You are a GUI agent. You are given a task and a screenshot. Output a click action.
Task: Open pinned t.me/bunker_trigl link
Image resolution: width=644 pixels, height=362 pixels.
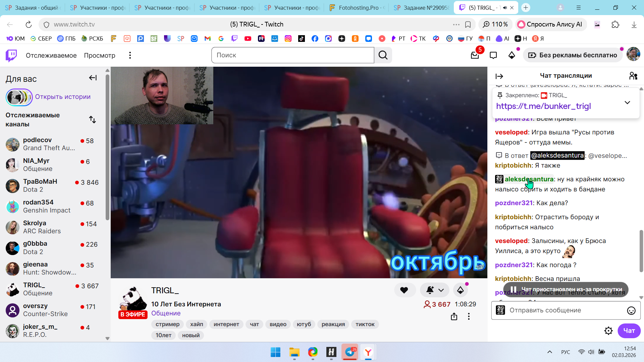(x=543, y=106)
